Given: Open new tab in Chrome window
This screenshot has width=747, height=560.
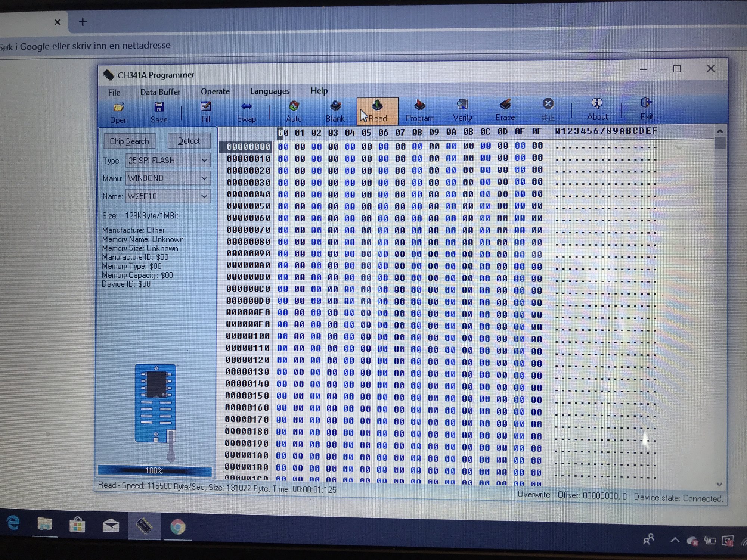Looking at the screenshot, I should (83, 22).
